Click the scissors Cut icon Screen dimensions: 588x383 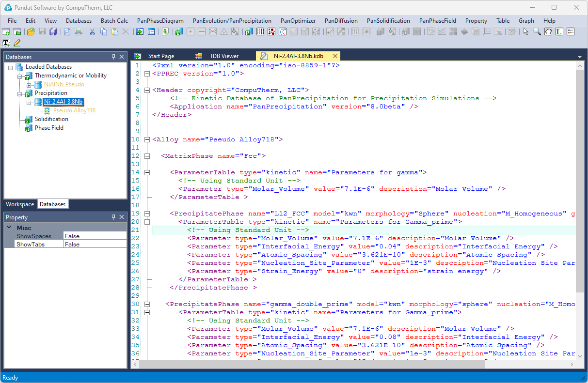(92, 31)
